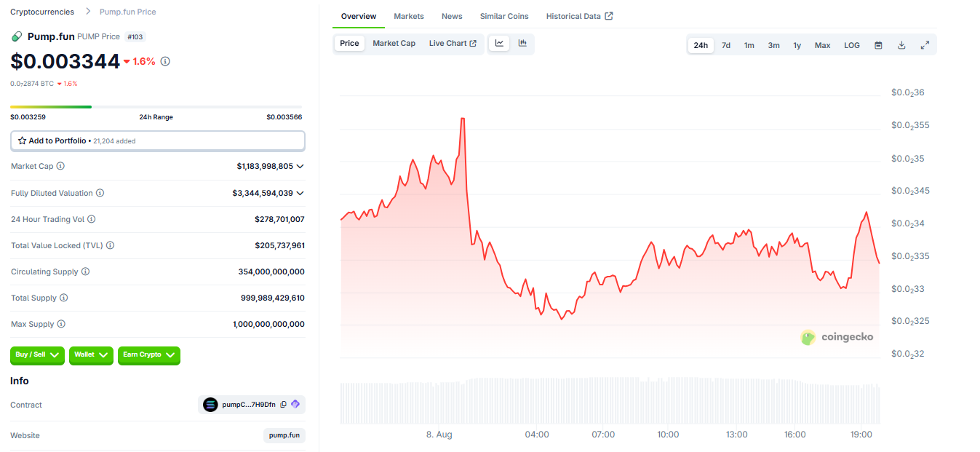Select the 1y time range
The height and width of the screenshot is (452, 980).
point(797,45)
